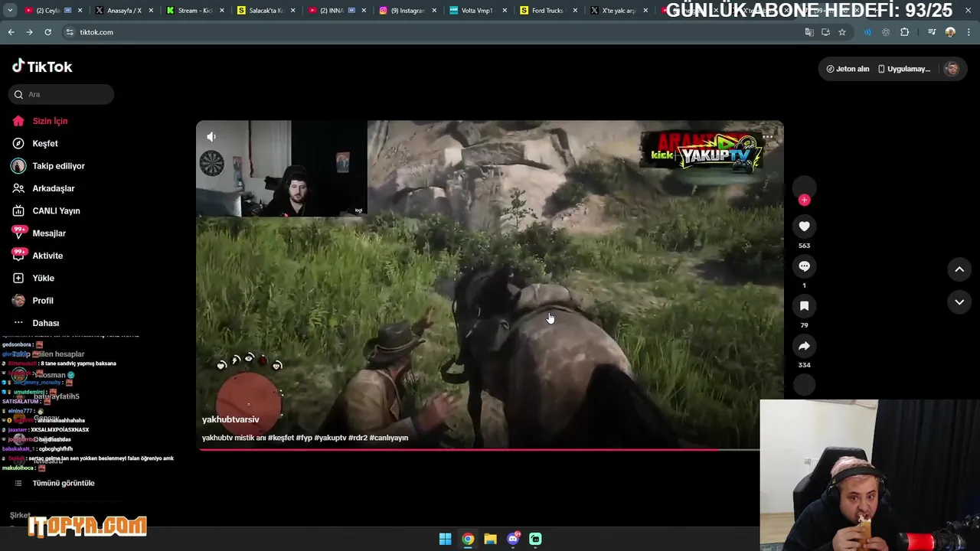Switch to (9) Instagram tab
The image size is (980, 551).
click(x=407, y=11)
